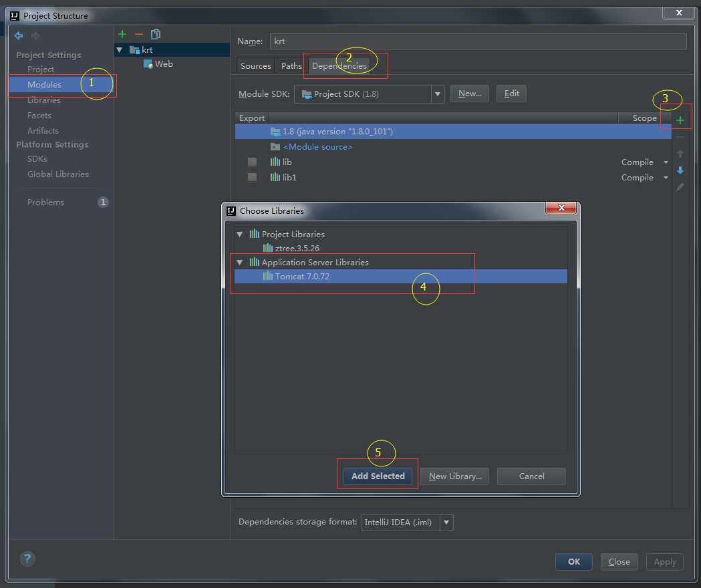Open Libraries settings section
The width and height of the screenshot is (701, 588).
44,100
